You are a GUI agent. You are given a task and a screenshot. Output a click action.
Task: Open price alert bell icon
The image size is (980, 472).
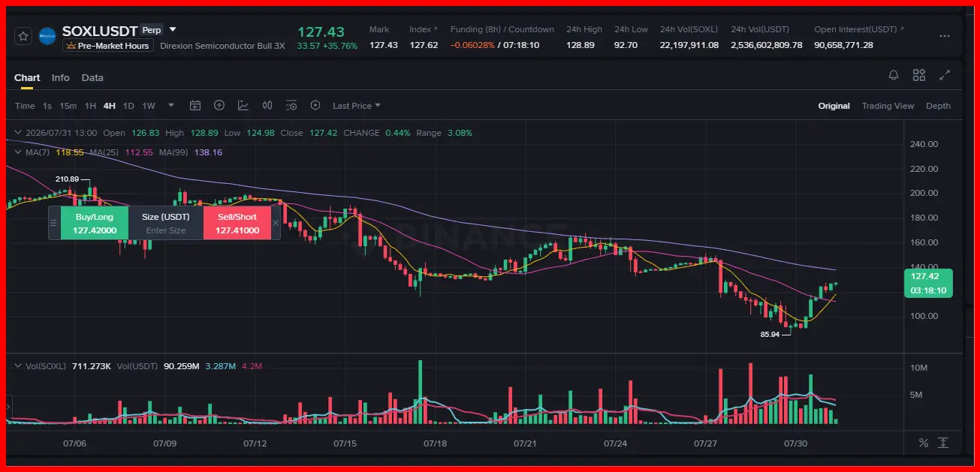pos(894,75)
